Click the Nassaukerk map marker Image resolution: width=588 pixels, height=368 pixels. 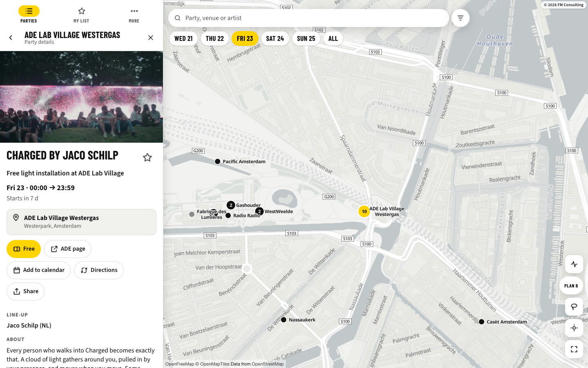coord(284,320)
